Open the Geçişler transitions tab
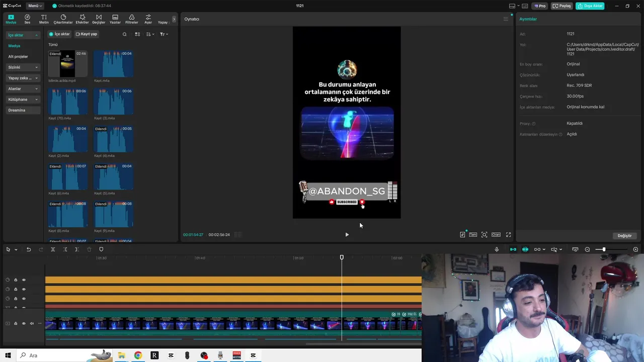The image size is (644, 362). 99,19
